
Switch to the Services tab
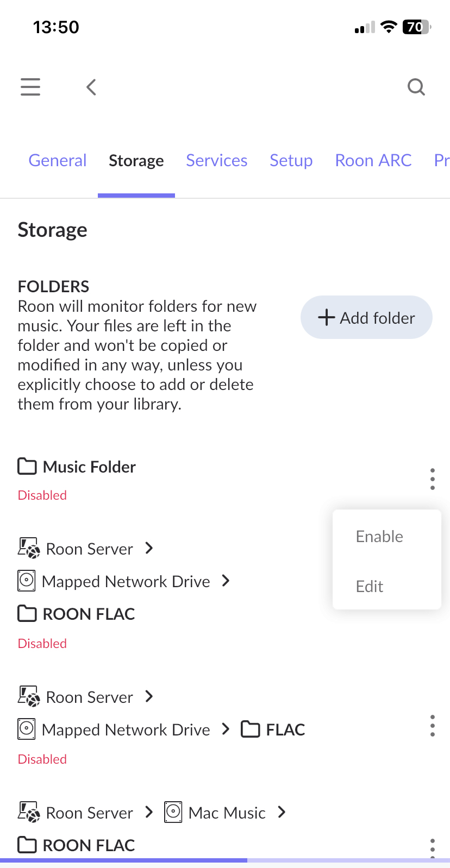point(217,161)
